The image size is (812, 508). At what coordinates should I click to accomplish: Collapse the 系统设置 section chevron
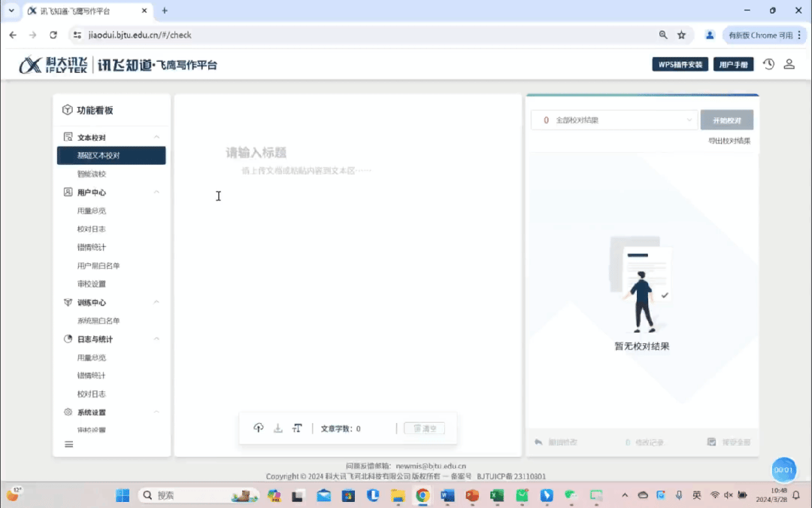coord(156,412)
